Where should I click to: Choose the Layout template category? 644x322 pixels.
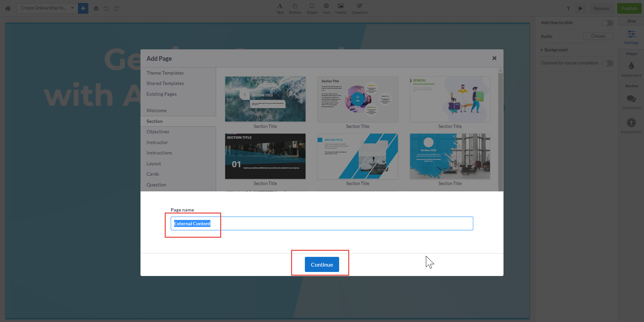coord(154,164)
